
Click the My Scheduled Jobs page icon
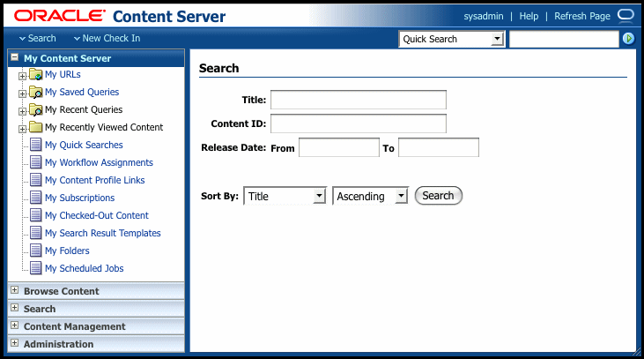[36, 268]
